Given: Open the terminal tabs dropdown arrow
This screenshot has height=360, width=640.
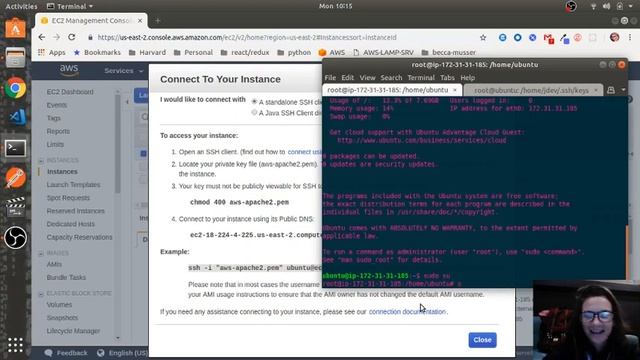Looking at the screenshot, I should point(623,90).
